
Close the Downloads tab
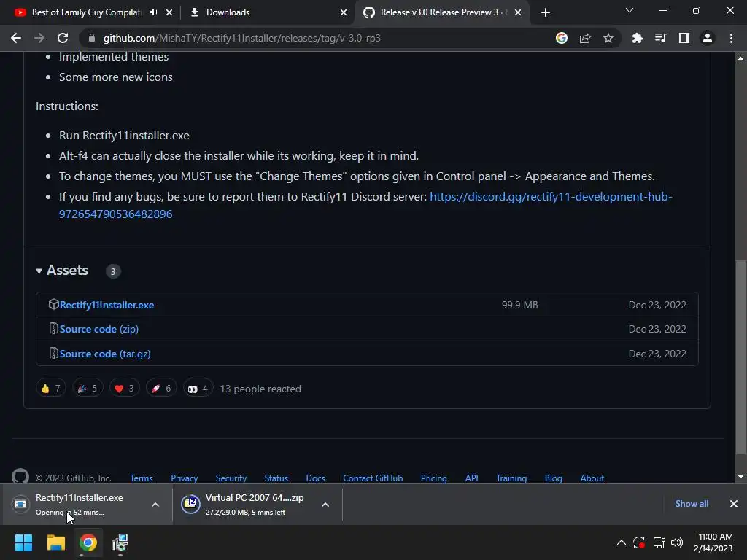click(344, 12)
